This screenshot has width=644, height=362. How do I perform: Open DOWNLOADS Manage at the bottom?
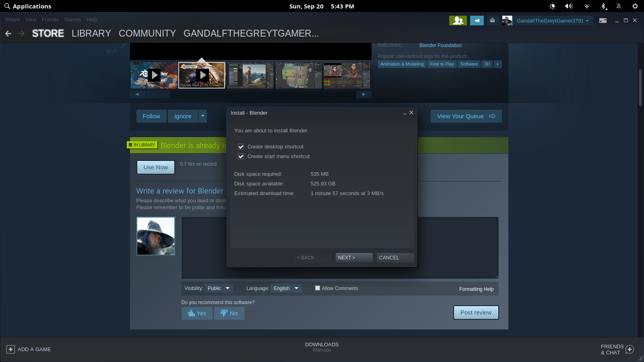[322, 347]
